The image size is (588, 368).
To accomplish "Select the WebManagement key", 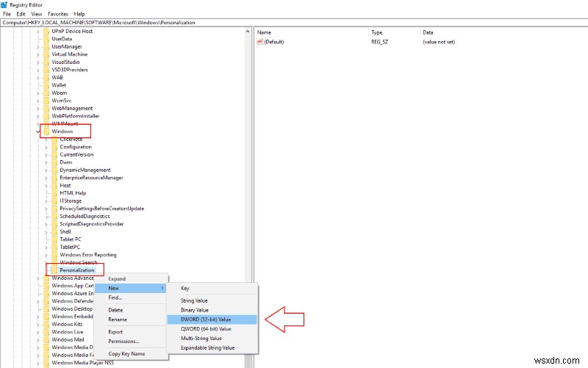I will (x=72, y=108).
